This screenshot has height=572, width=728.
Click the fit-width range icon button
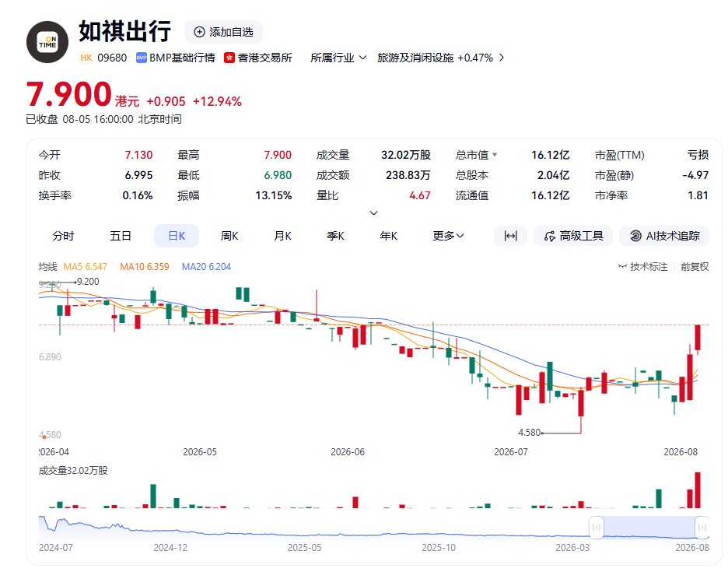point(510,236)
